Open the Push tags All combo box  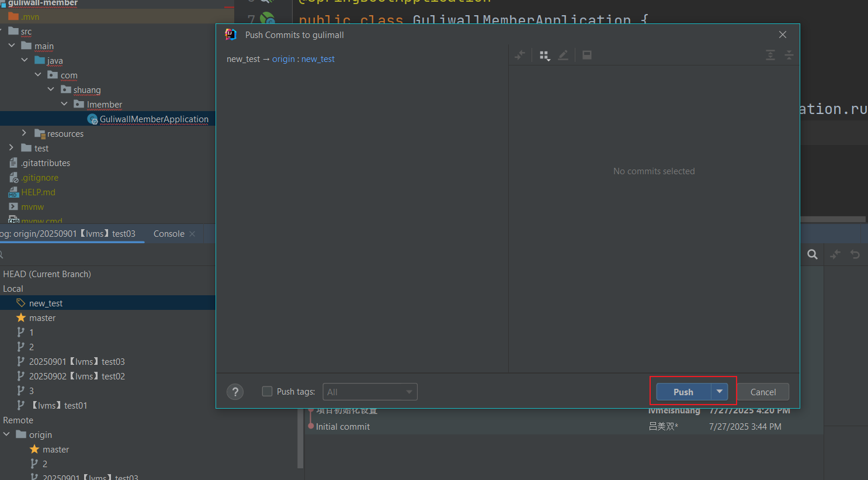point(370,392)
